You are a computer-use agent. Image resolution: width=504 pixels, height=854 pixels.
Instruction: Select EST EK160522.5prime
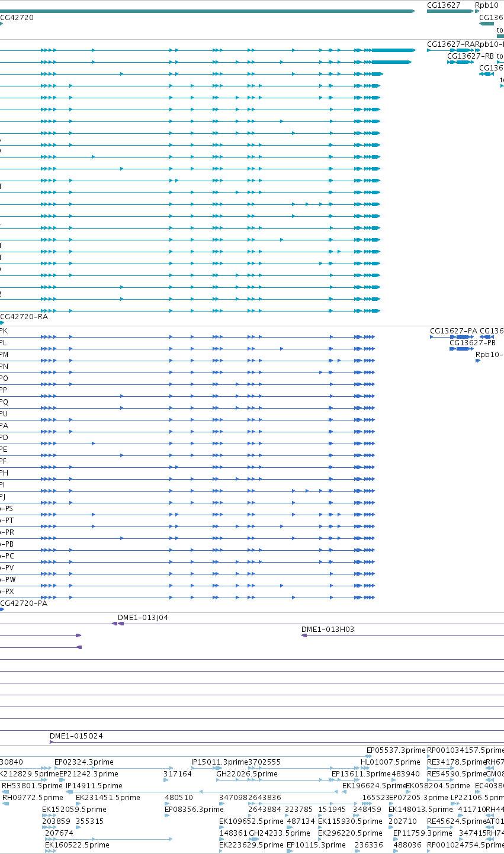tap(77, 845)
